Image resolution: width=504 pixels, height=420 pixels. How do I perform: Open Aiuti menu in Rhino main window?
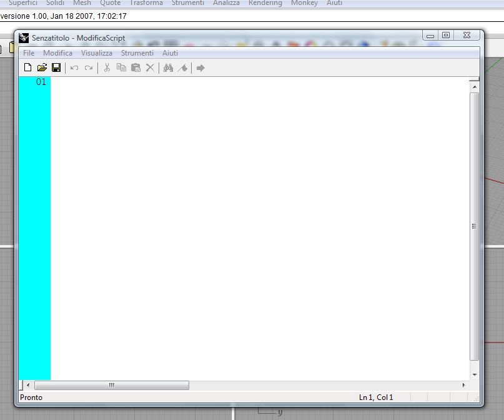tap(334, 3)
